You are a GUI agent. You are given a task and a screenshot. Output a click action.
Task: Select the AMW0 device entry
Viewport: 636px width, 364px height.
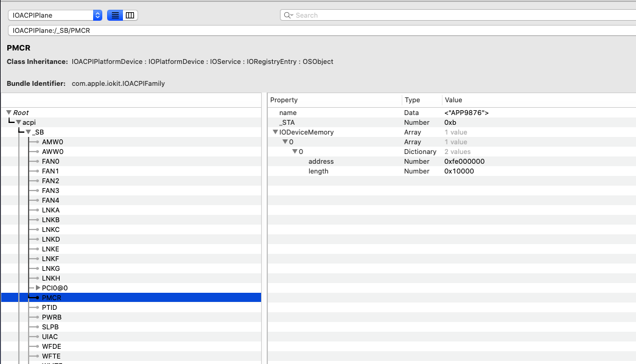52,142
